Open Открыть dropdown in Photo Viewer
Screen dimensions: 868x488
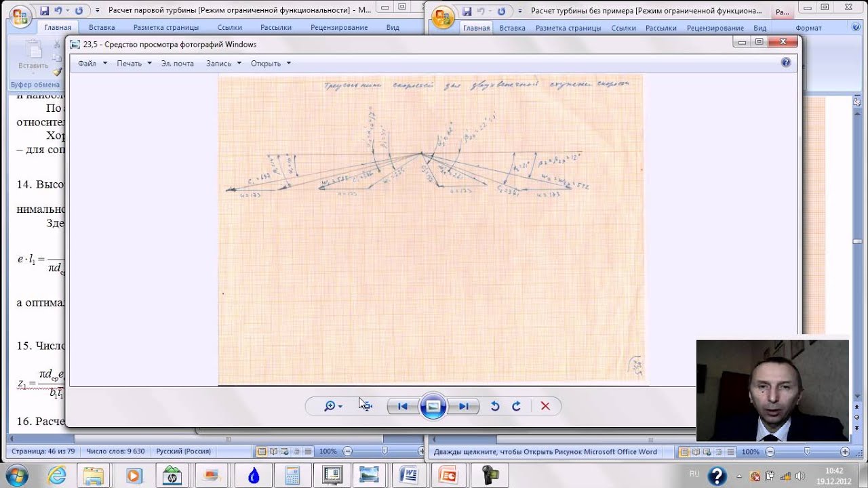(271, 63)
